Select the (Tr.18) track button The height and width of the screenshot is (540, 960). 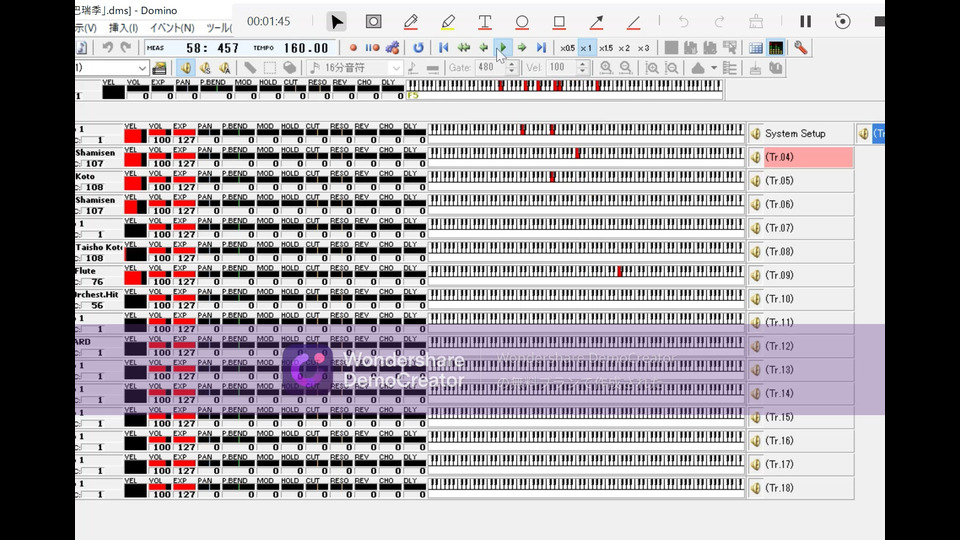pyautogui.click(x=808, y=488)
